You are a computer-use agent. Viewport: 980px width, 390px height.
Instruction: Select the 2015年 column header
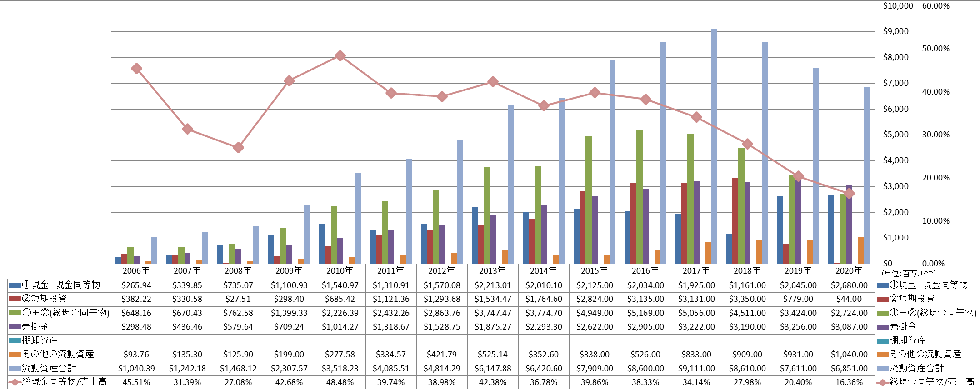coord(595,270)
